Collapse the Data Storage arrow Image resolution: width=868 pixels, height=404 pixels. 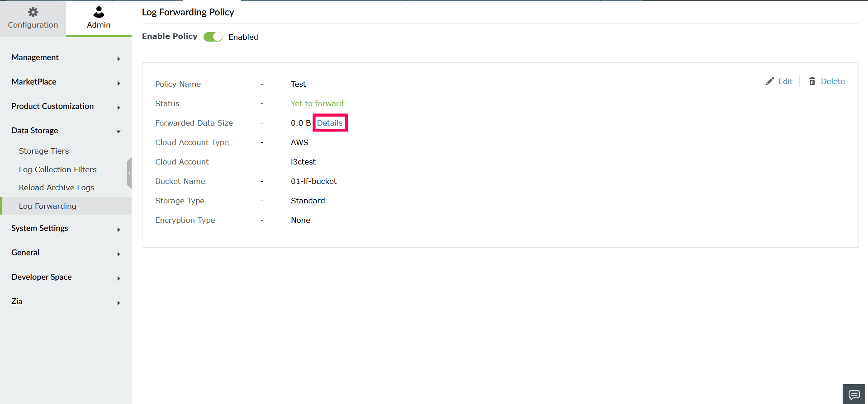point(119,132)
